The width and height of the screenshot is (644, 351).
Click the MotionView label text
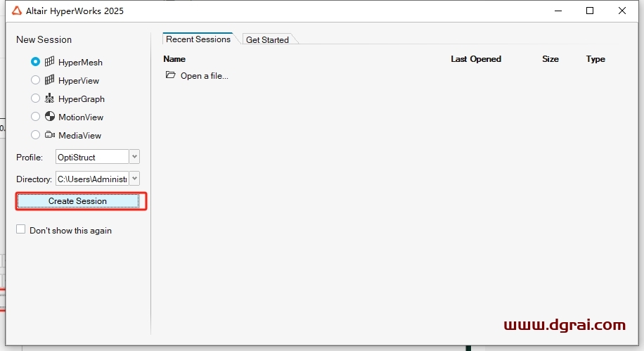point(81,117)
